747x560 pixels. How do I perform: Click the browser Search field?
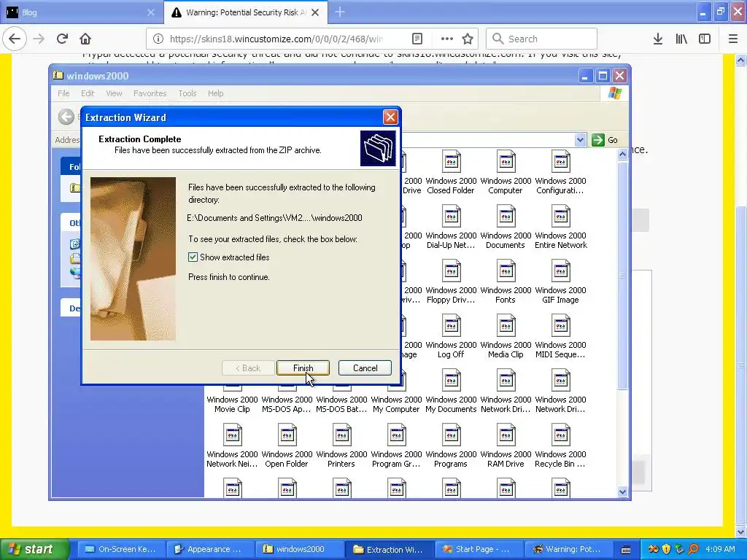point(542,39)
